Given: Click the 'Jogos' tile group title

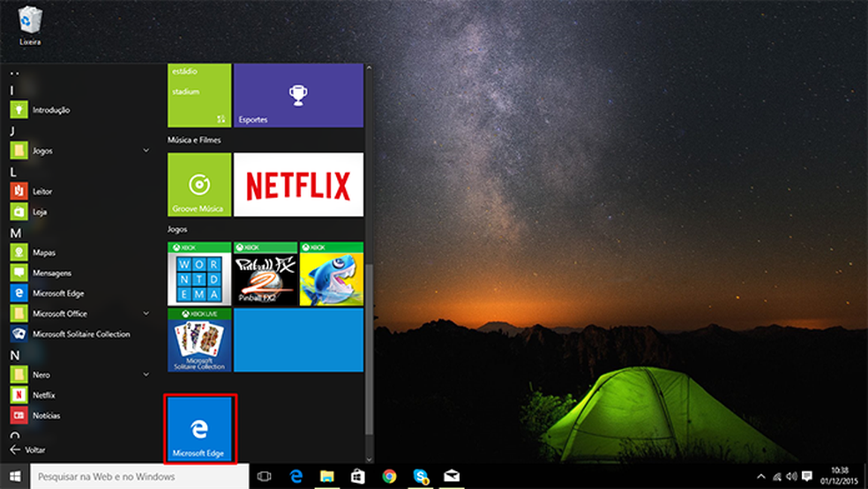Looking at the screenshot, I should pyautogui.click(x=177, y=229).
